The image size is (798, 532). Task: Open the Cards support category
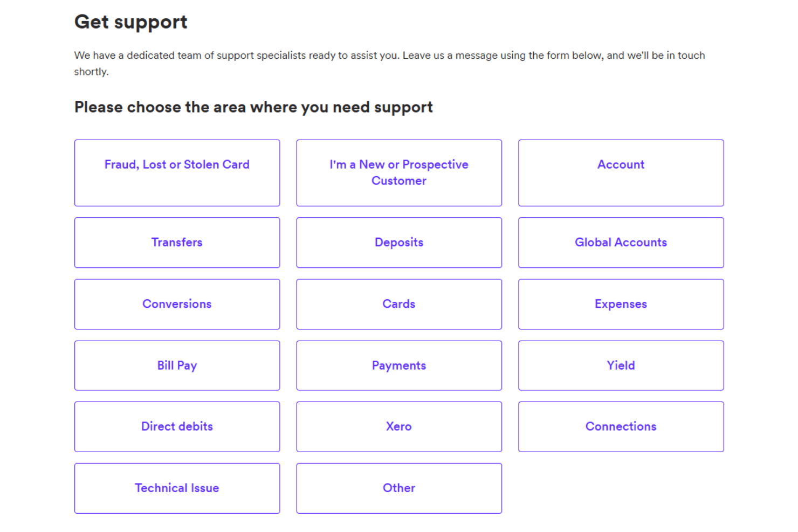399,304
